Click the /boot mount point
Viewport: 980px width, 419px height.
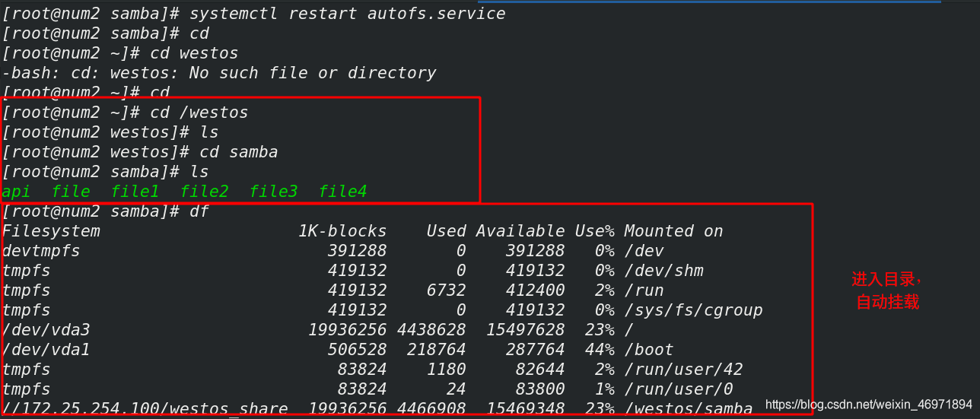pos(649,350)
